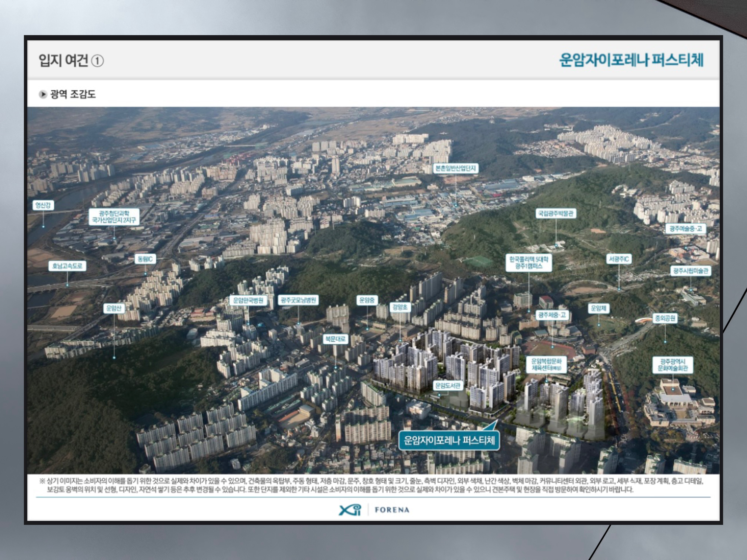The image size is (747, 560).
Task: Click the FORENA logo text
Action: click(x=392, y=510)
